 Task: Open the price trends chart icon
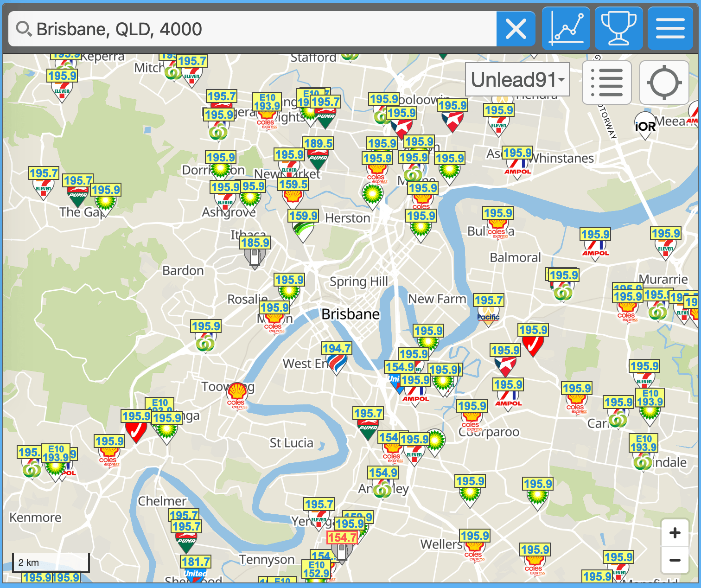coord(566,28)
